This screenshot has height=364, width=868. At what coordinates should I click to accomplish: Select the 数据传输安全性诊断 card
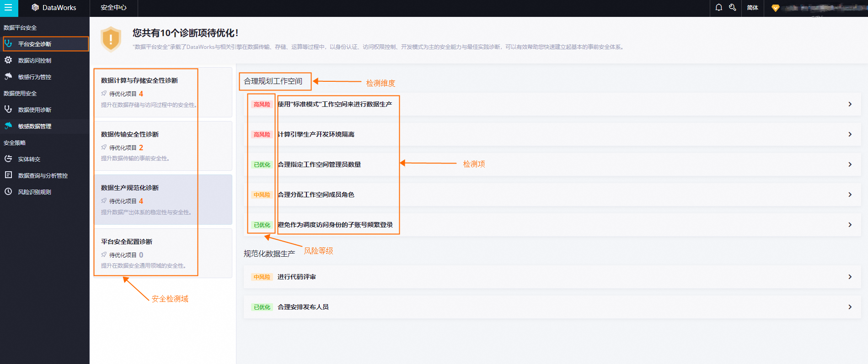pyautogui.click(x=163, y=146)
